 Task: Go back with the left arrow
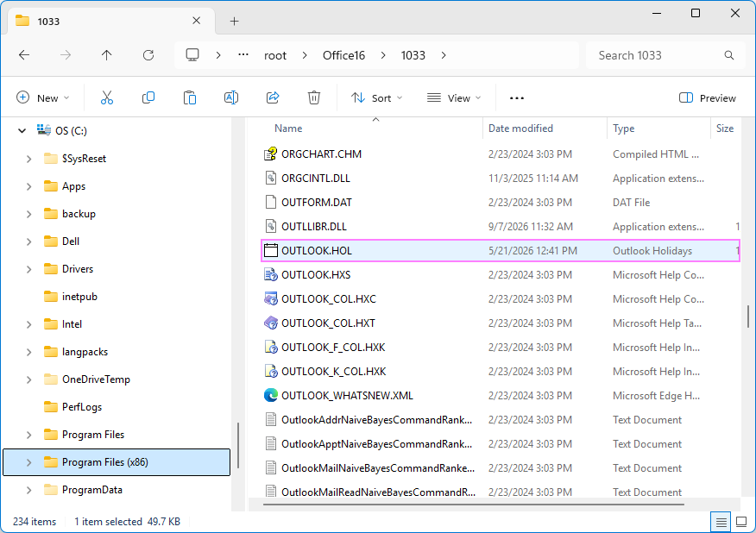[24, 55]
